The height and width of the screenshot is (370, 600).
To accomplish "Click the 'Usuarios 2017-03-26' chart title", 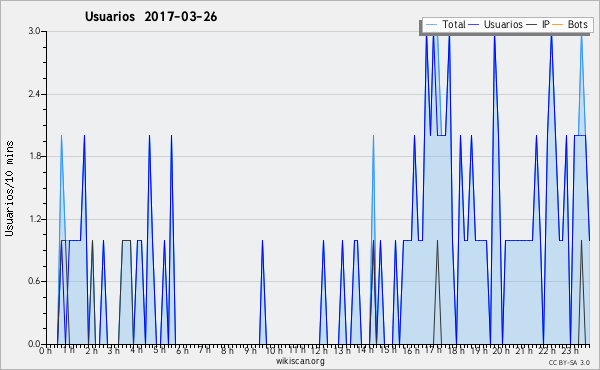I will click(x=151, y=16).
